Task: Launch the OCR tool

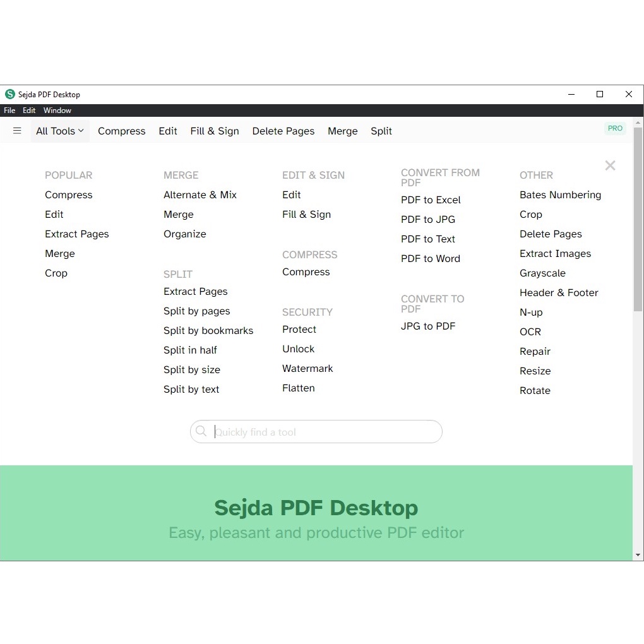Action: coord(530,331)
